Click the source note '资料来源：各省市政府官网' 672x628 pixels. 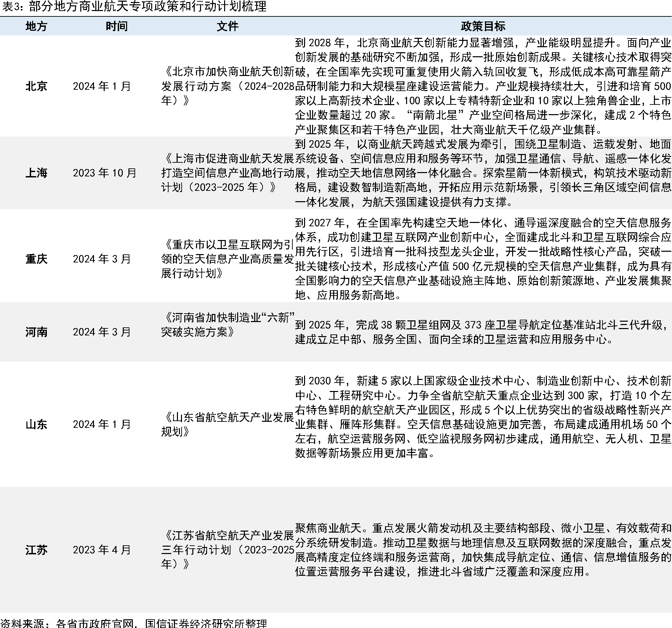pos(134,623)
